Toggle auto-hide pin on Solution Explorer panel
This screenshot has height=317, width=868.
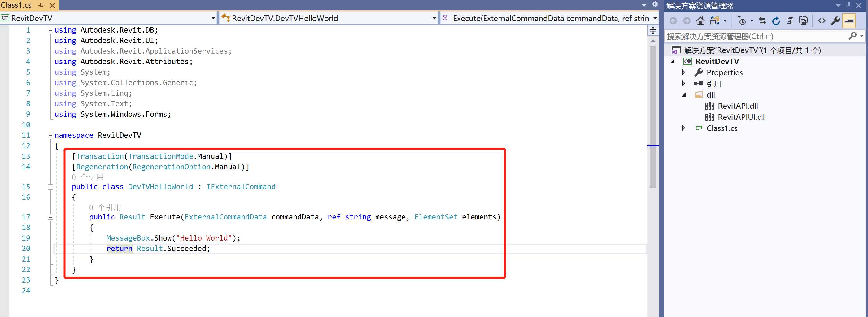[x=848, y=5]
